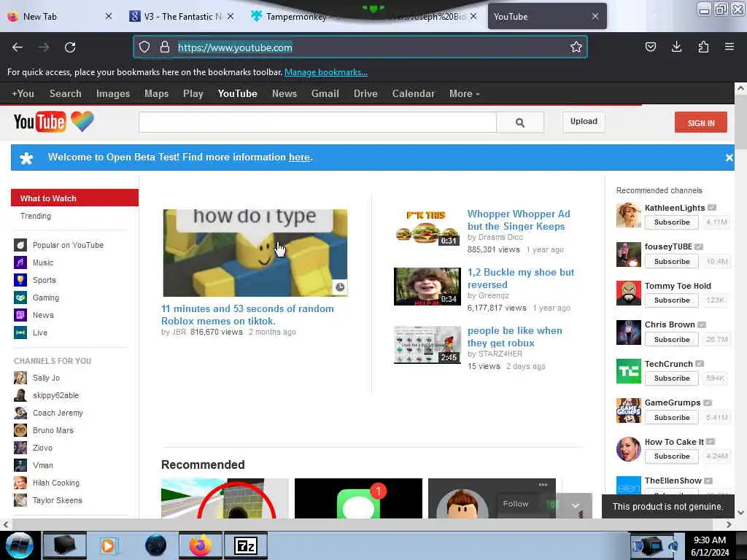Click the tracking protection shield icon
The width and height of the screenshot is (747, 560).
pyautogui.click(x=144, y=47)
